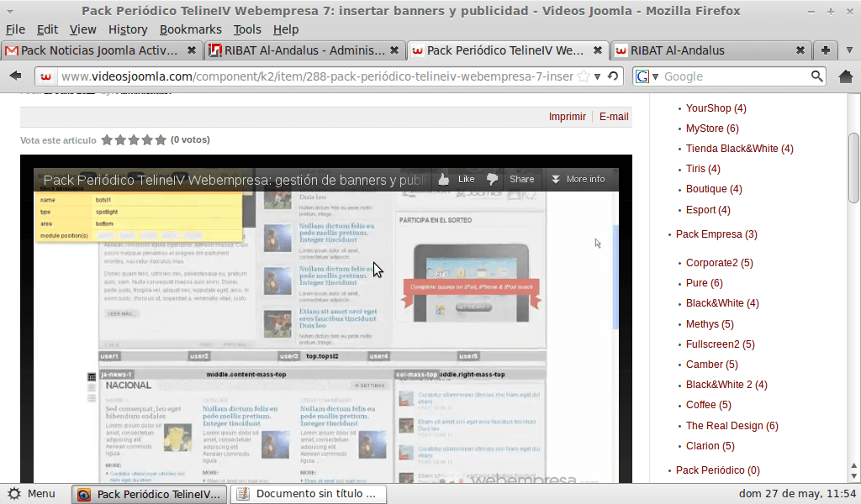Click the Imprimir link
Viewport: 861px width, 504px height.
[x=568, y=116]
